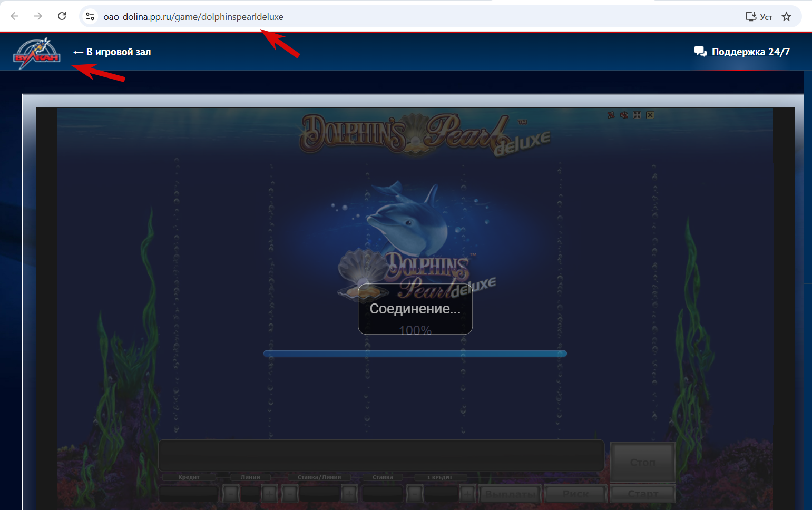The image size is (812, 510).
Task: Increase Ставка/Линия with plus button
Action: click(349, 494)
